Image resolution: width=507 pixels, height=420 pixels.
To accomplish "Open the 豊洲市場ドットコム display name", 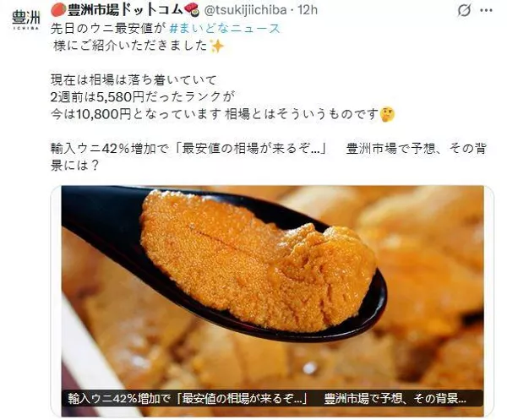I will 125,10.
